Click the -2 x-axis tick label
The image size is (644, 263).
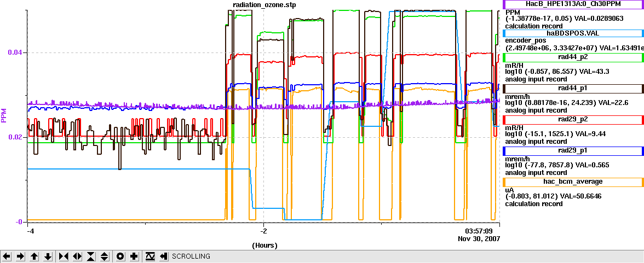pyautogui.click(x=264, y=230)
